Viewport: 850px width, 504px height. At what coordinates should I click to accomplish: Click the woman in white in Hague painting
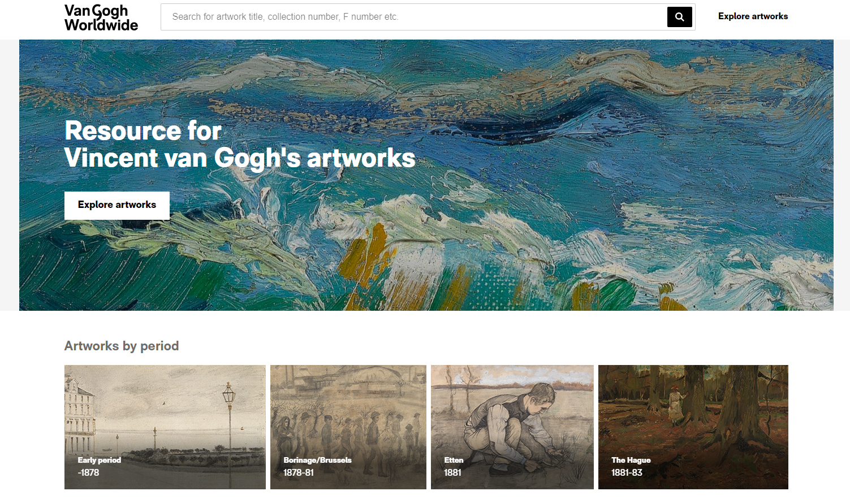[675, 404]
